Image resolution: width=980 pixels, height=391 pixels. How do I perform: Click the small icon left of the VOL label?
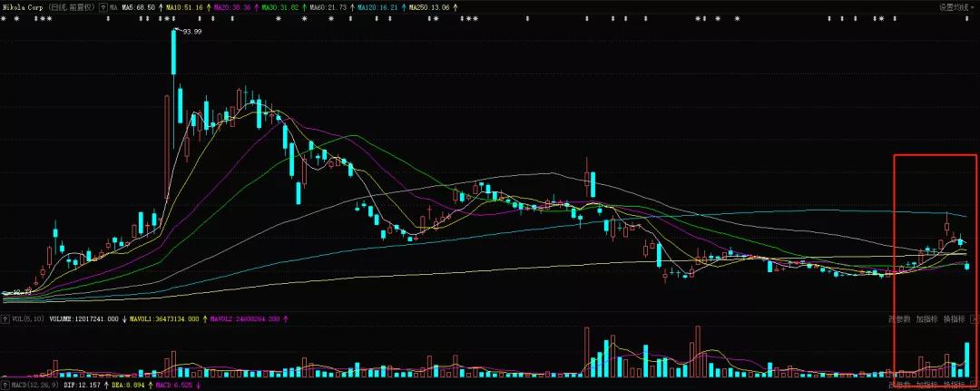pos(4,319)
